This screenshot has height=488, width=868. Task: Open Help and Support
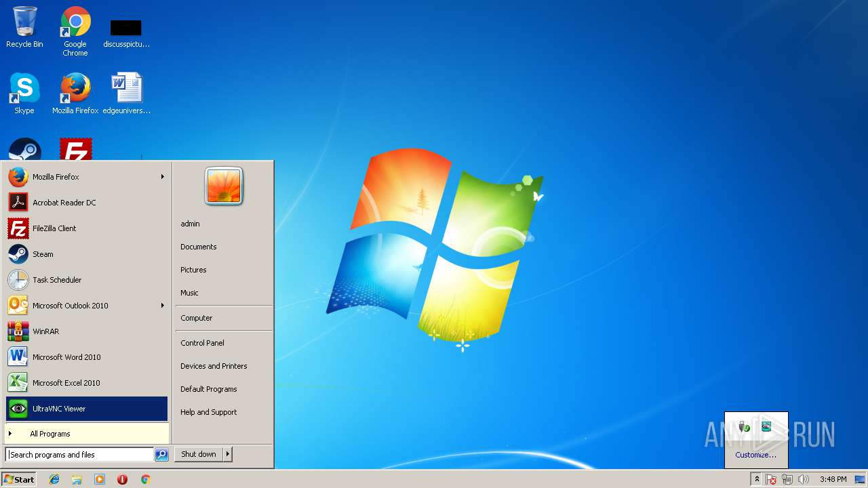(x=224, y=412)
